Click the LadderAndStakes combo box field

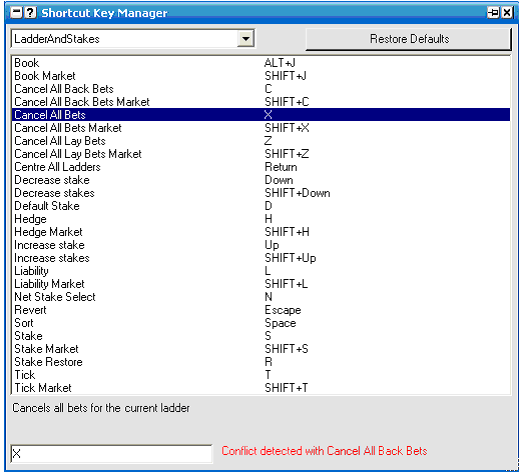click(133, 38)
